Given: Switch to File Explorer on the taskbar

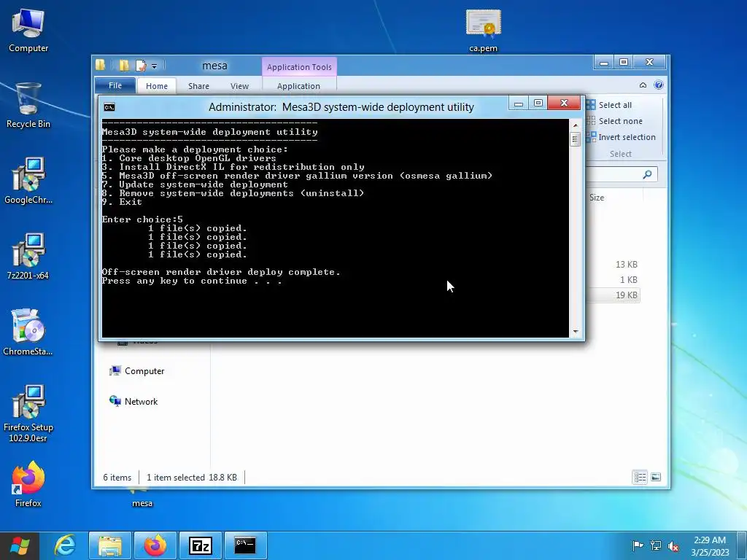Looking at the screenshot, I should pos(109,545).
